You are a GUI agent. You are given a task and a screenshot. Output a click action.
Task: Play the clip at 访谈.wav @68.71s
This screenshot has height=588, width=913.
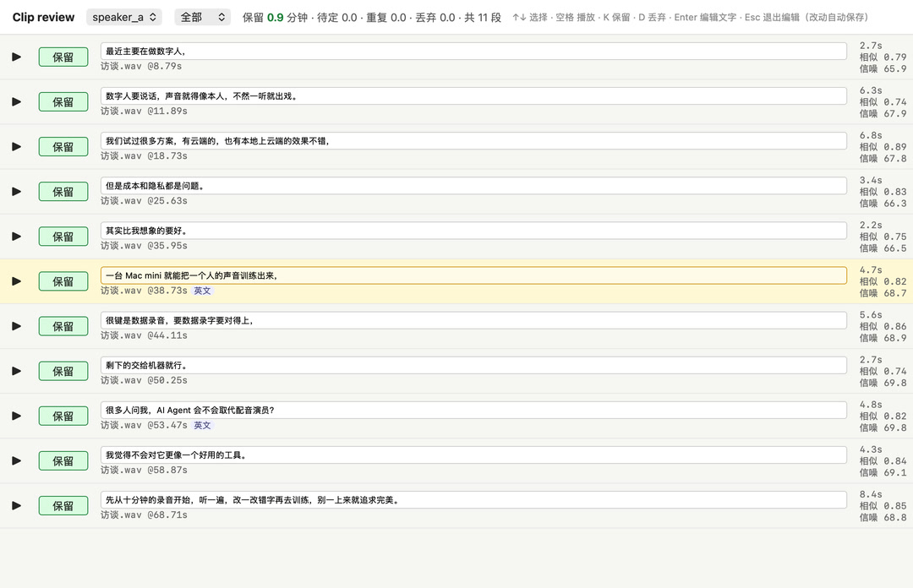click(x=16, y=505)
